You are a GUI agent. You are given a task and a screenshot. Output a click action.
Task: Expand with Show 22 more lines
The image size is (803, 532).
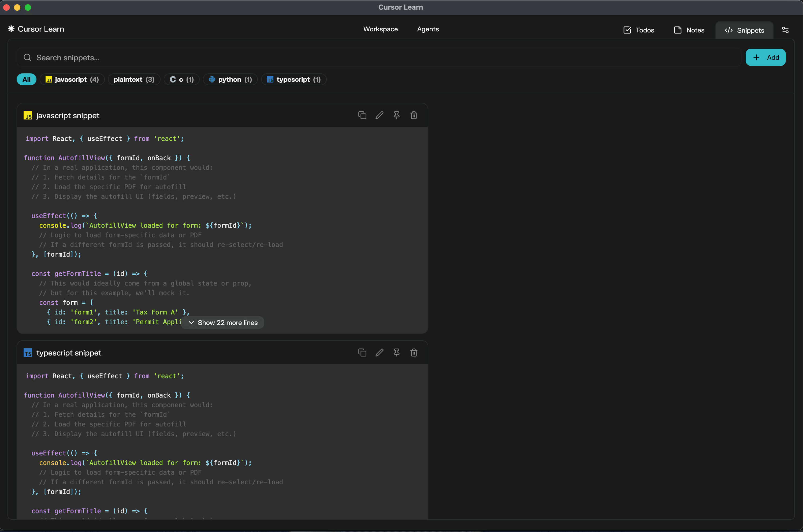pyautogui.click(x=223, y=322)
